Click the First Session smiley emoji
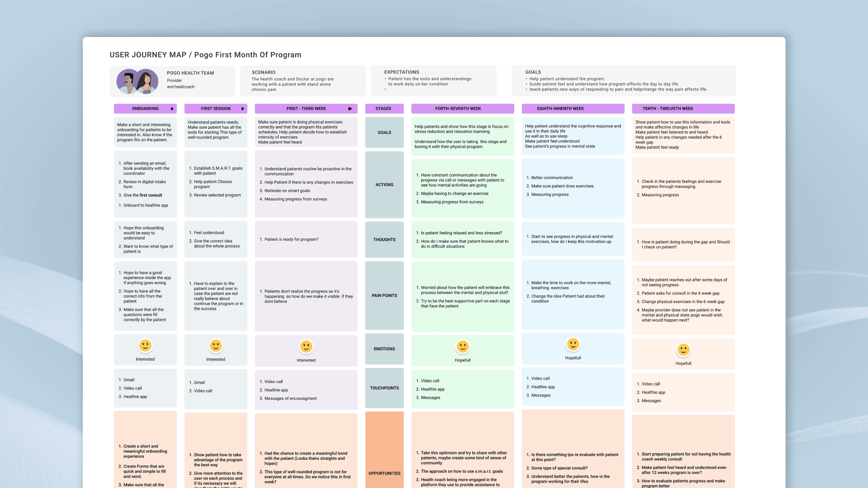 tap(216, 346)
